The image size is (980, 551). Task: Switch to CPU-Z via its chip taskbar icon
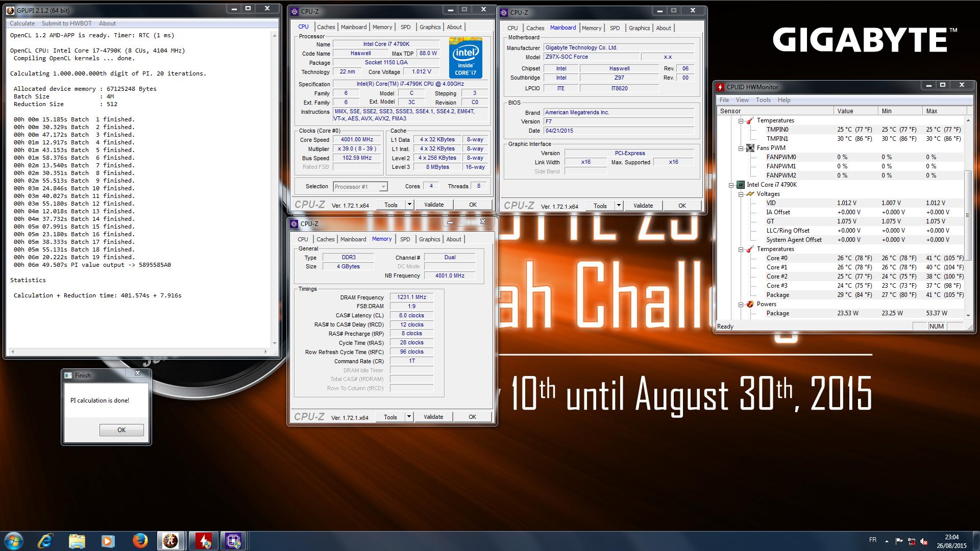[234, 541]
